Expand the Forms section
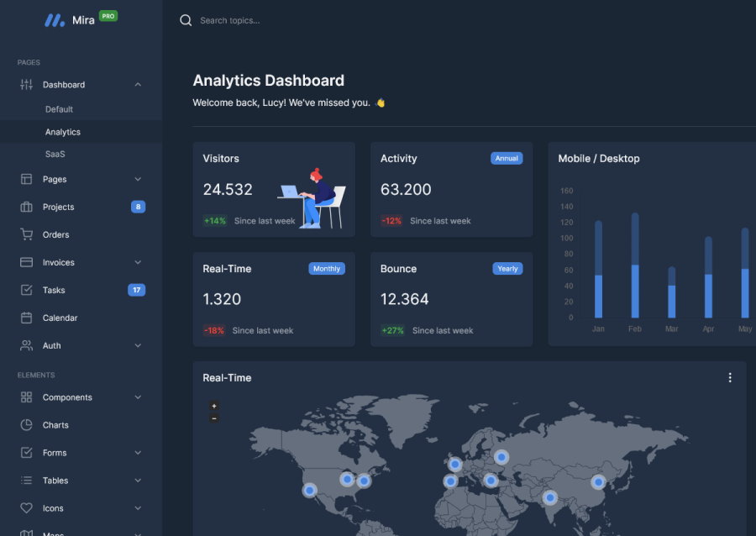This screenshot has width=756, height=536. pos(138,452)
